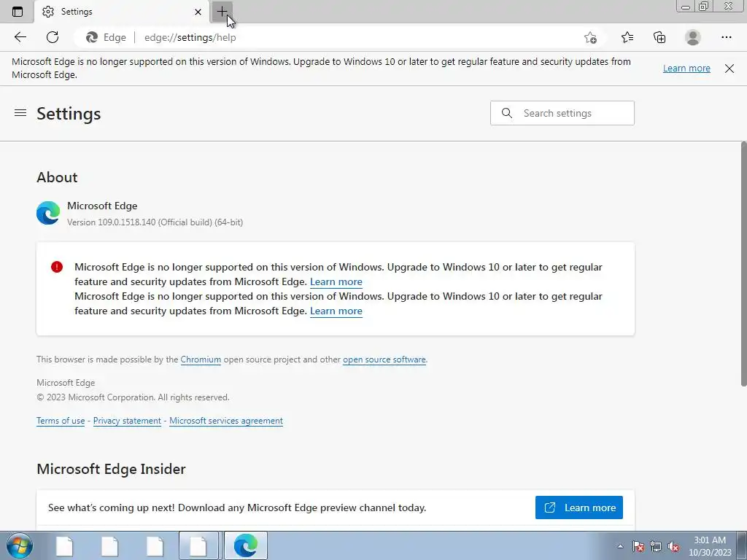Click the page vertical scrollbar

click(743, 264)
